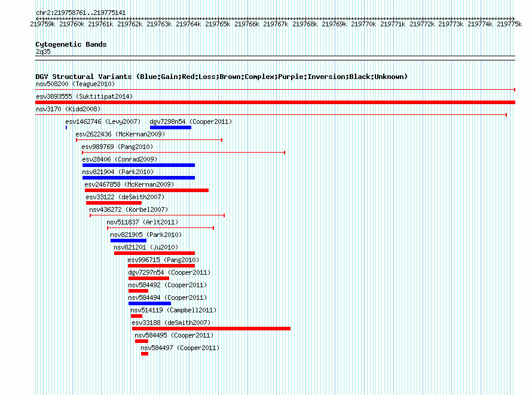Click the red esv2467858 loss bar

146,190
